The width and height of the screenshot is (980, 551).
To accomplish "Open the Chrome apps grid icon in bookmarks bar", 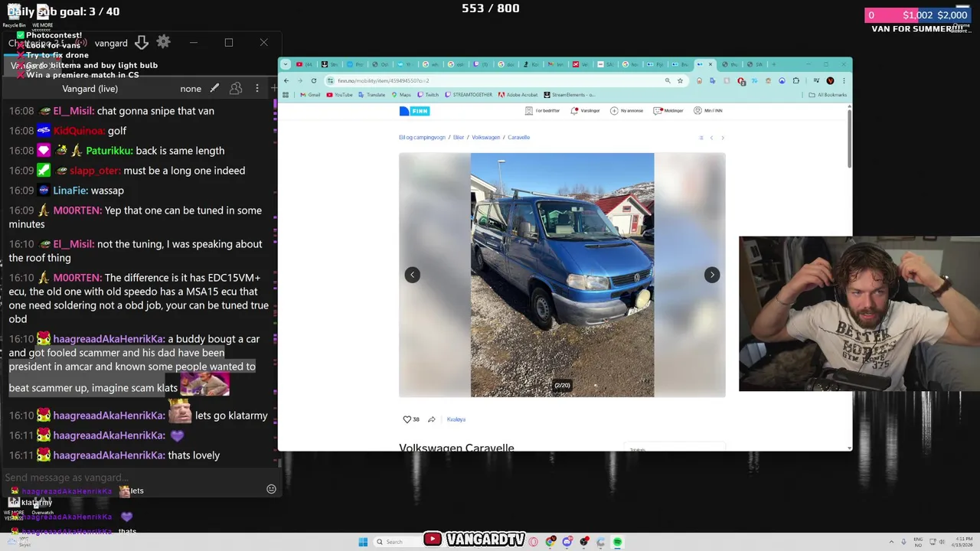I will click(286, 95).
